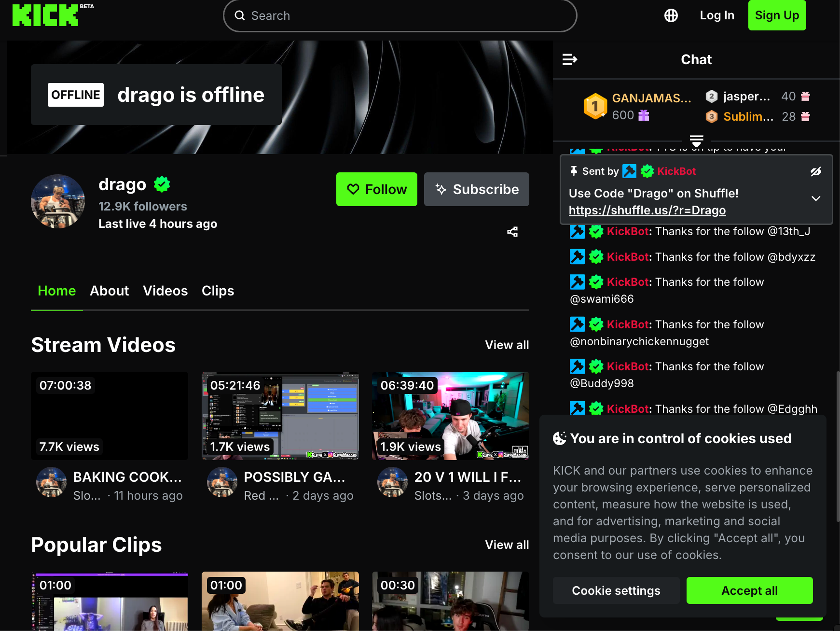The image size is (840, 631).
Task: Click drago's profile avatar
Action: 58,201
